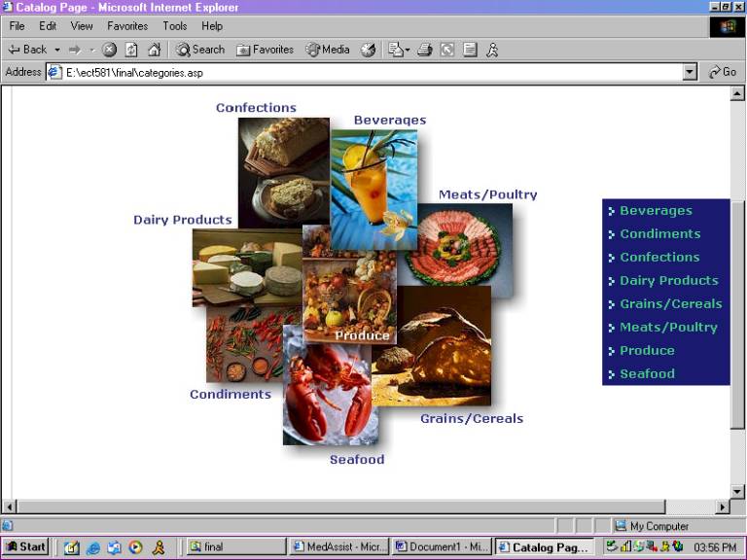Image resolution: width=747 pixels, height=560 pixels.
Task: Switch to MedAssist taskbar window
Action: point(339,546)
